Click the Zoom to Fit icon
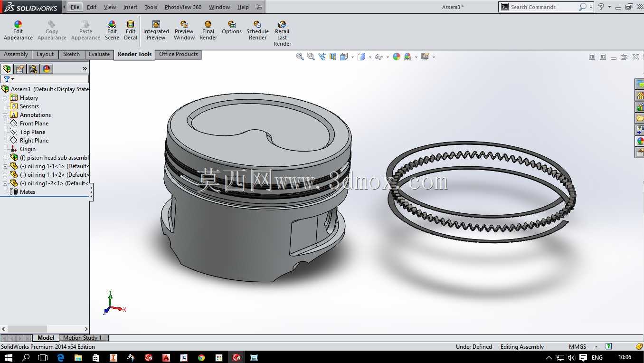This screenshot has height=363, width=644. click(300, 57)
